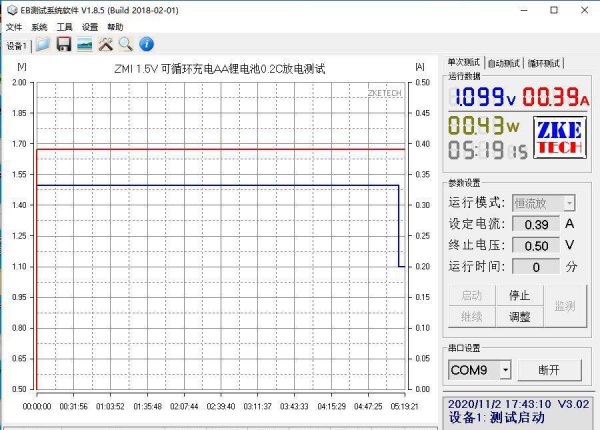Open the 文件 menu

coord(13,27)
